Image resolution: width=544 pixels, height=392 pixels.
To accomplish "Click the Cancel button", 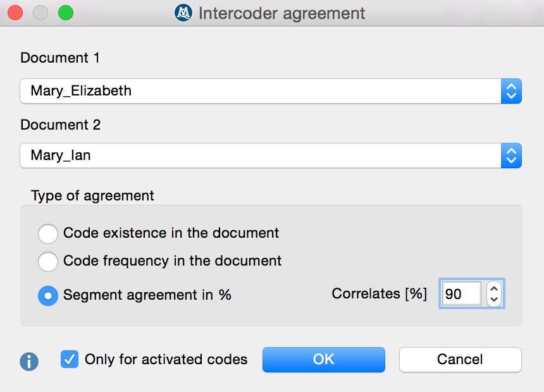I will click(x=460, y=360).
